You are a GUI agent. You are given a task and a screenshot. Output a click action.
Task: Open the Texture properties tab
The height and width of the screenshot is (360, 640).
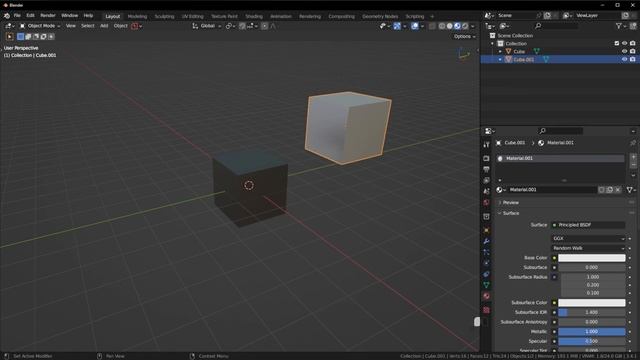(x=486, y=310)
